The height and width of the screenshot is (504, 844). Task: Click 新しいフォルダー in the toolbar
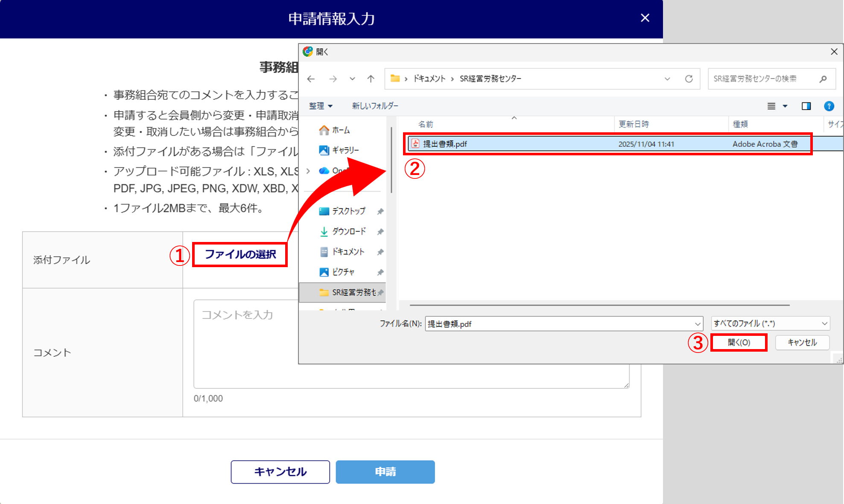point(375,106)
